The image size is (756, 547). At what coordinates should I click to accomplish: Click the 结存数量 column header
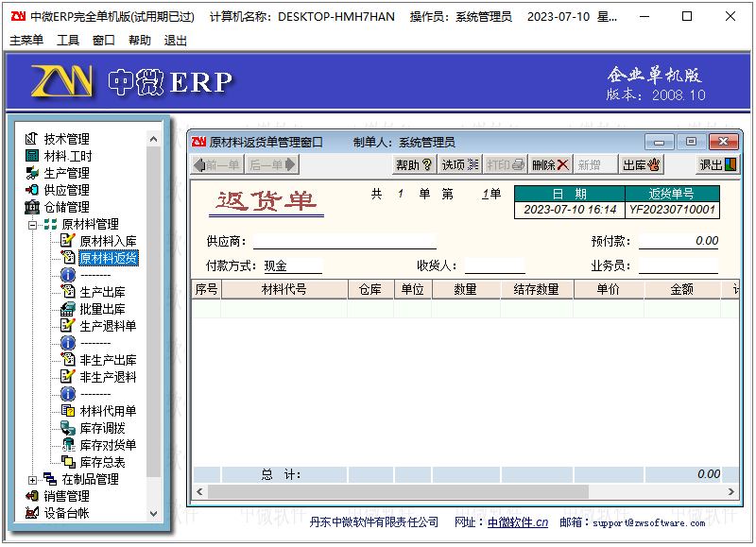pos(537,289)
